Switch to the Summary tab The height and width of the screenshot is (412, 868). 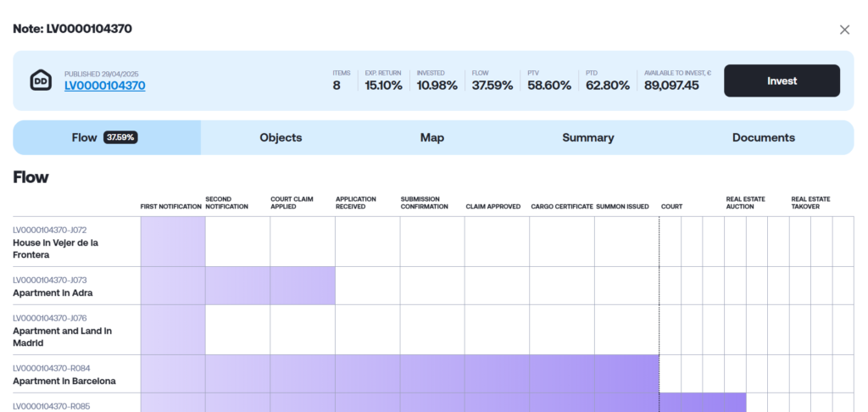pyautogui.click(x=588, y=137)
